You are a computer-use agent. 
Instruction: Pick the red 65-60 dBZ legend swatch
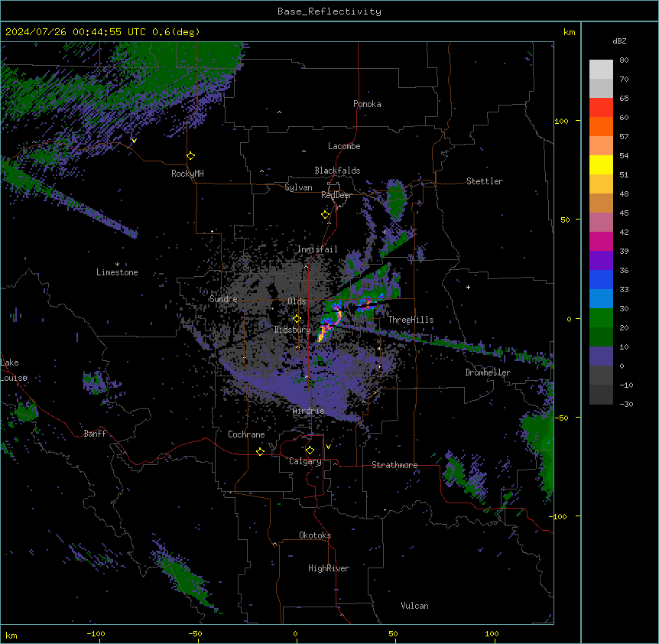tap(601, 108)
